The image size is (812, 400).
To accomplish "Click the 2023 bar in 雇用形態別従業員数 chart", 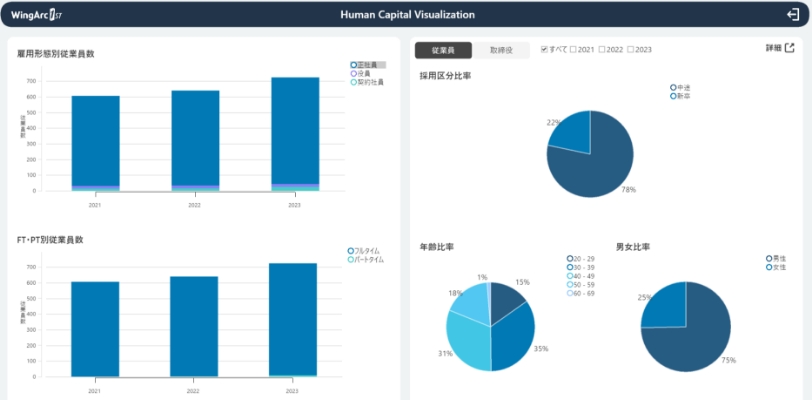I will (295, 130).
